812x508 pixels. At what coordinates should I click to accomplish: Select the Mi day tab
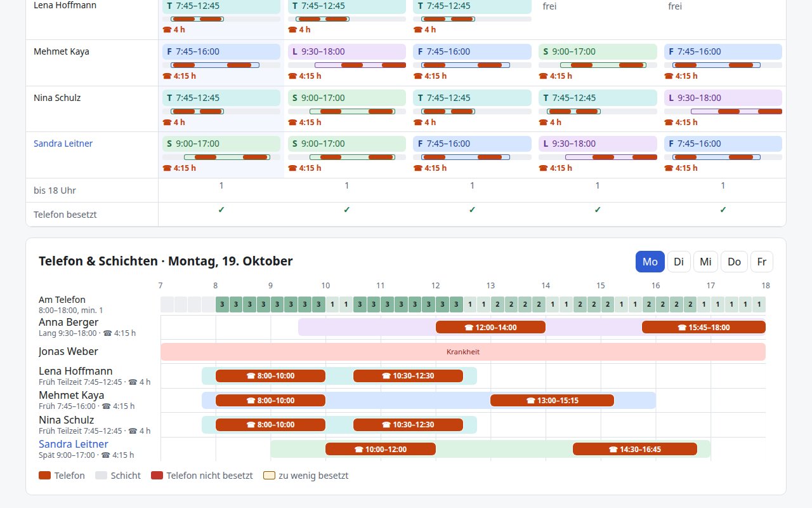705,262
